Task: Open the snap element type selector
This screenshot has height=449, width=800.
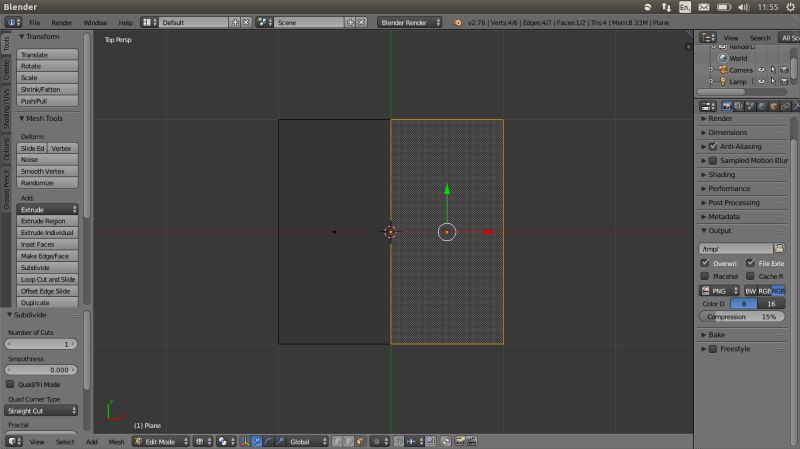Action: [x=415, y=441]
